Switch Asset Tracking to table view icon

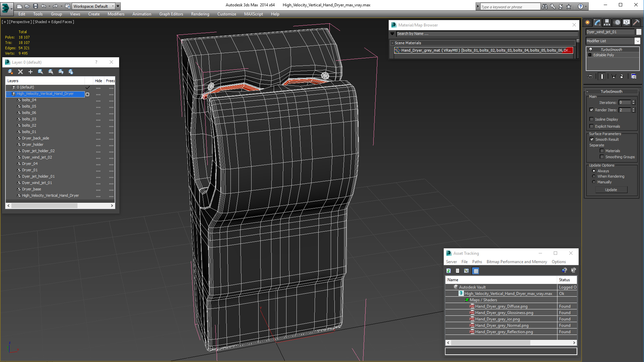[476, 271]
